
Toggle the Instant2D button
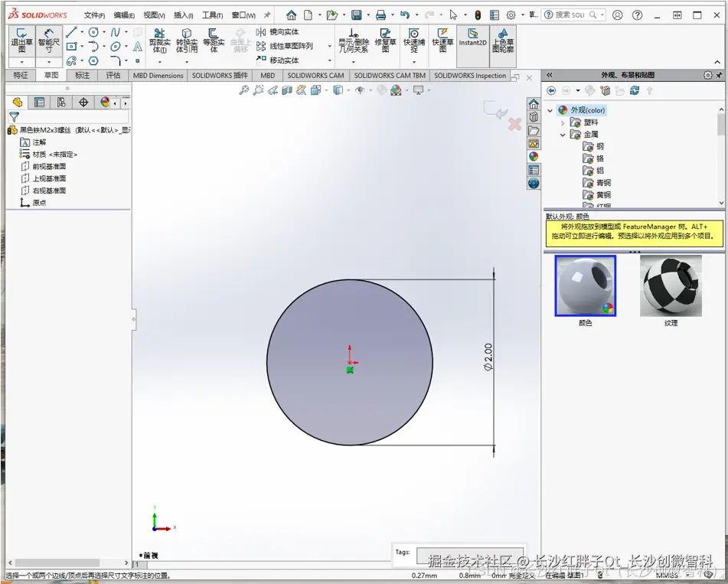[472, 38]
